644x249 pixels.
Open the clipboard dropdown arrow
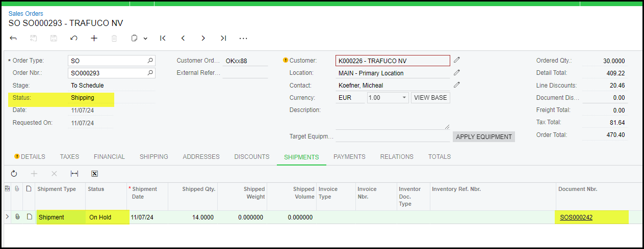145,38
